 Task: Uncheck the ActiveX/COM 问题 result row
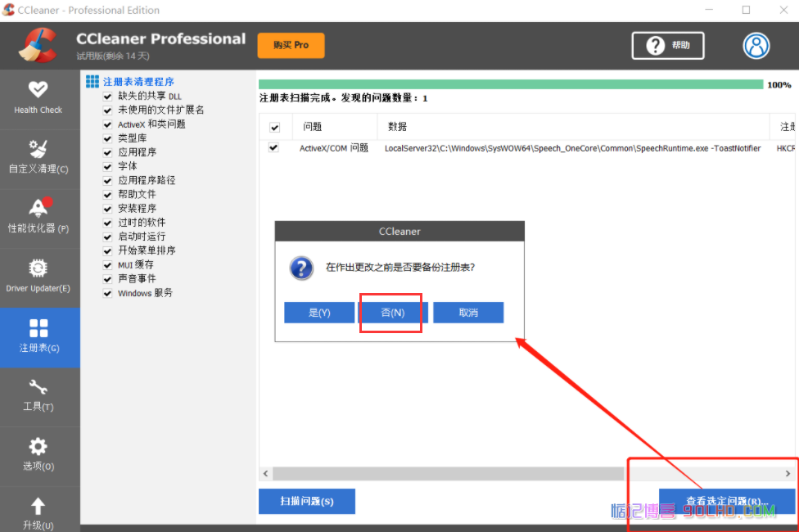pyautogui.click(x=273, y=148)
